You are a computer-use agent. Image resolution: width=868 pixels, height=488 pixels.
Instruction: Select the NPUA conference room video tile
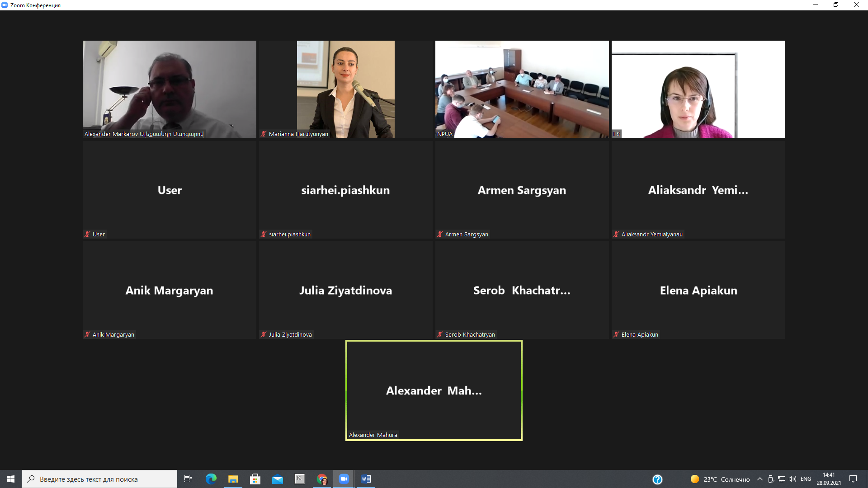click(522, 89)
